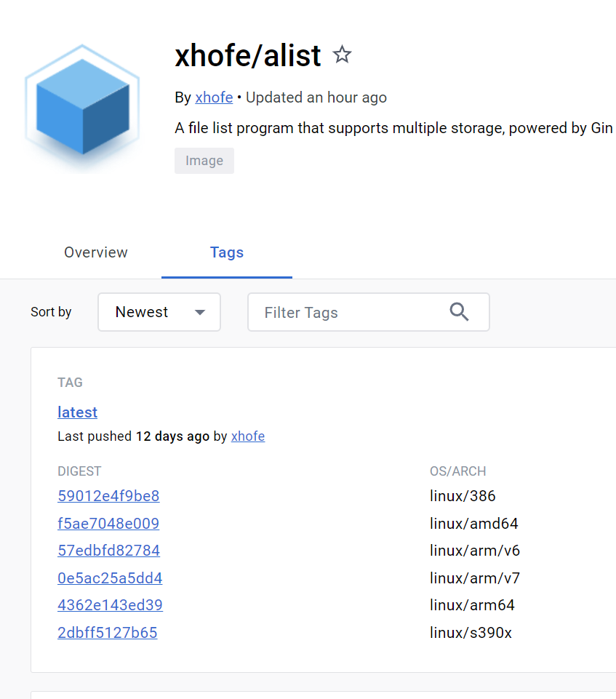
Task: Select the Tags tab
Action: click(226, 252)
